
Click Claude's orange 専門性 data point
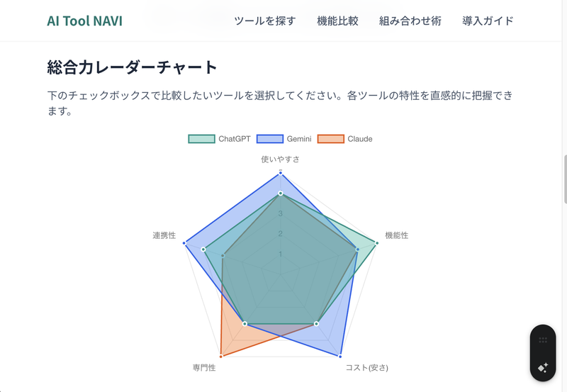click(x=221, y=356)
